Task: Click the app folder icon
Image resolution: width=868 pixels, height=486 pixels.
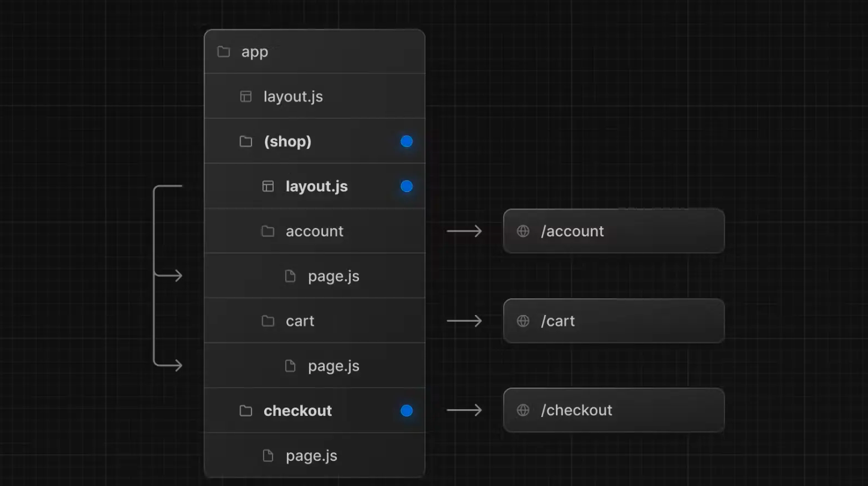Action: [223, 52]
